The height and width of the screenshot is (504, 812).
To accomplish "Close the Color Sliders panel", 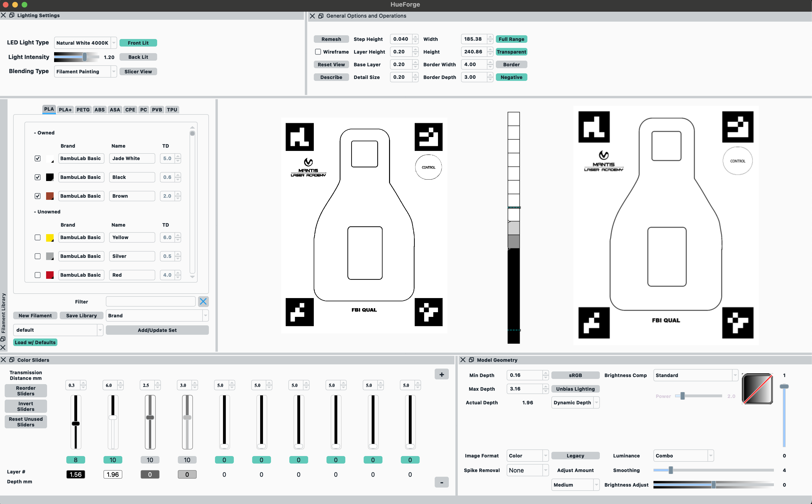I will tap(3, 360).
